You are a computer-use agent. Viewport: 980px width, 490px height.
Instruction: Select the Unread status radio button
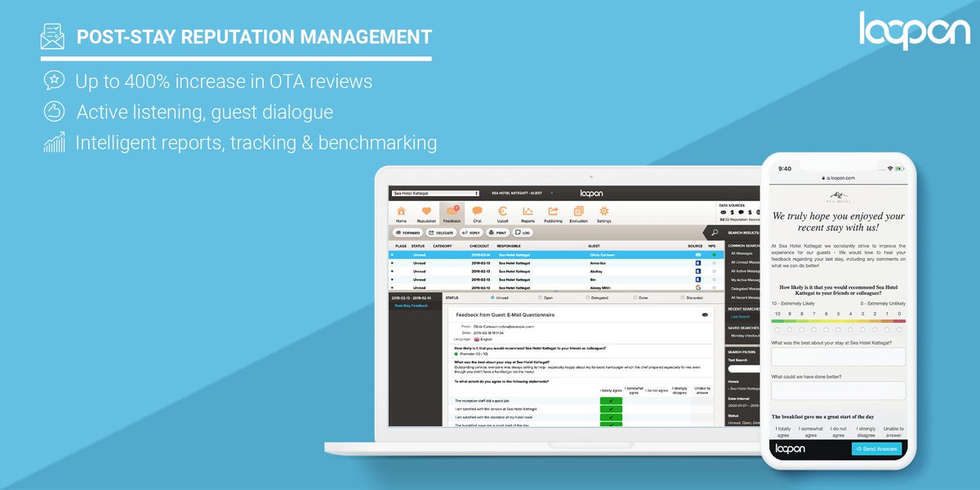tap(492, 298)
